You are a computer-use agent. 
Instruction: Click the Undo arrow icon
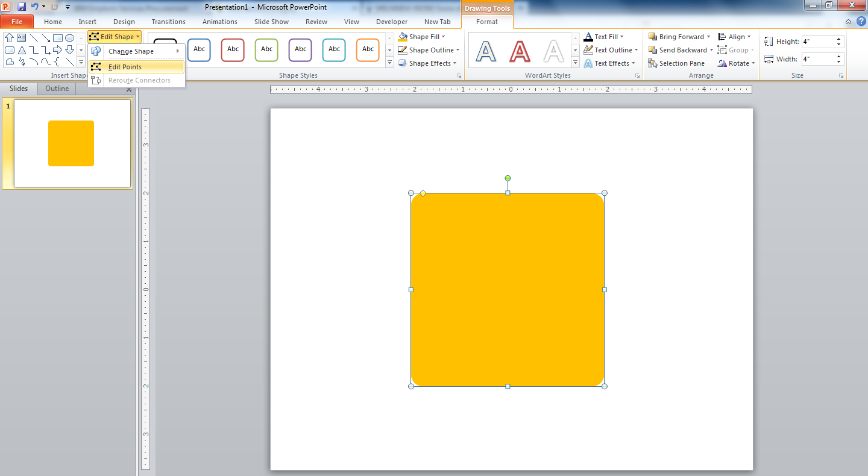pos(35,7)
